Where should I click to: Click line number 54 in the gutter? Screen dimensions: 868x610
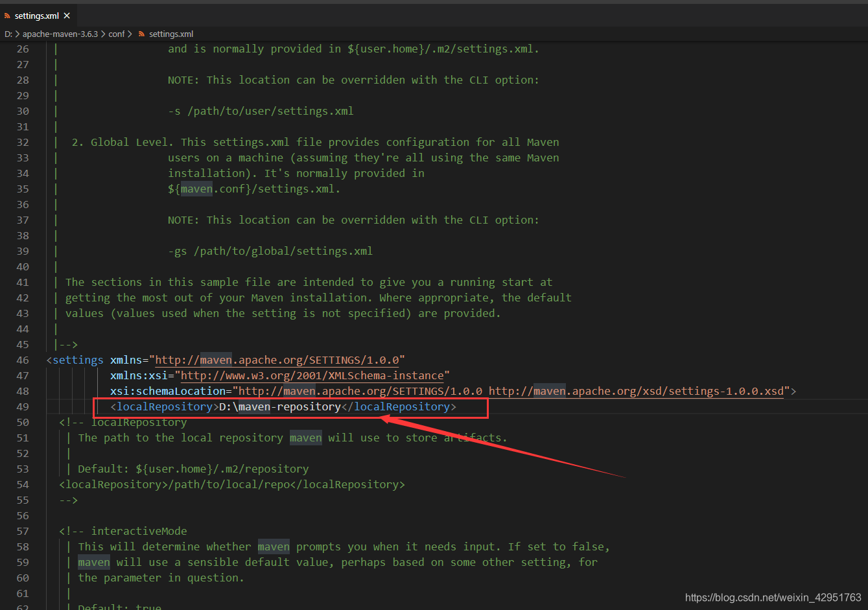(x=23, y=484)
